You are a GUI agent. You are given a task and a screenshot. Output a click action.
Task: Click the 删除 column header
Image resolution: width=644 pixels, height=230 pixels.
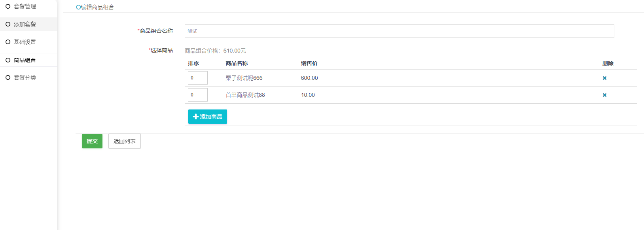click(x=608, y=63)
